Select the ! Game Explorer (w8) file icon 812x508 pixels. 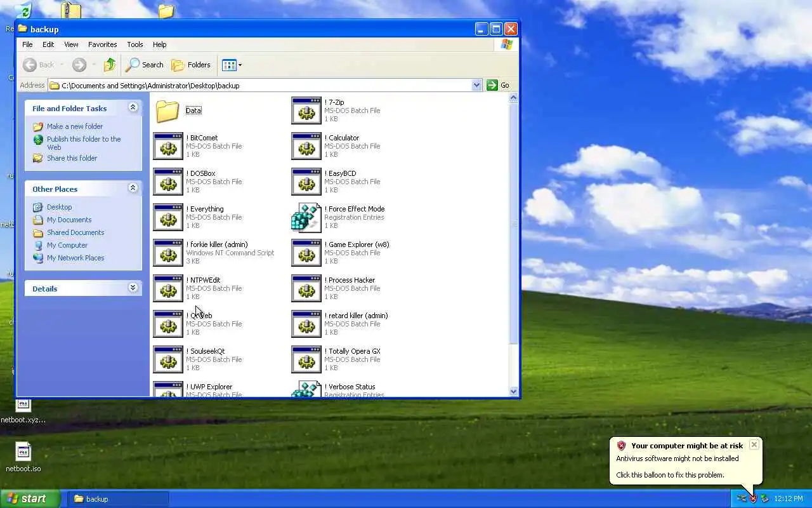coord(306,253)
